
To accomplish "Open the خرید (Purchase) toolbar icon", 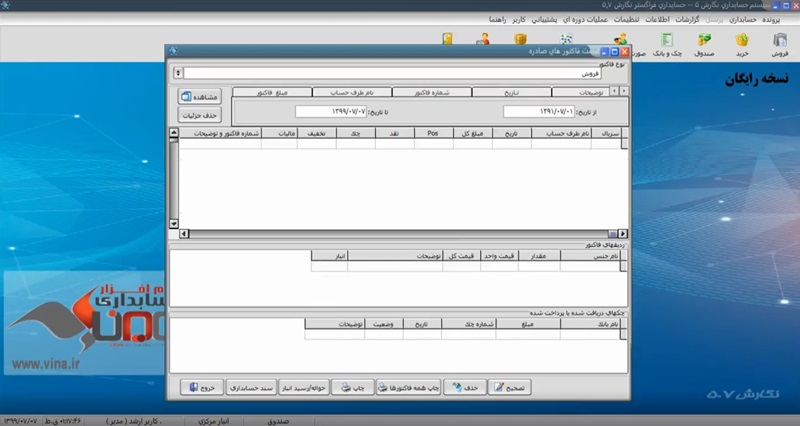I will (742, 43).
